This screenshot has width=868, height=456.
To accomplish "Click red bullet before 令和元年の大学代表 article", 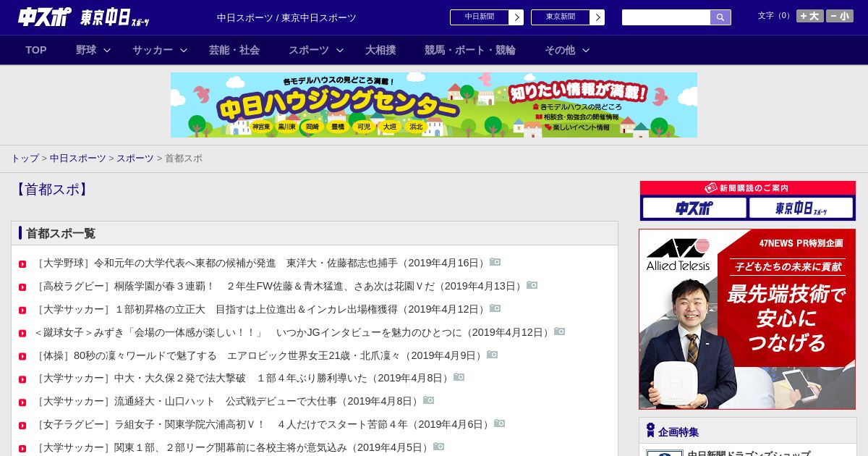I will point(22,264).
